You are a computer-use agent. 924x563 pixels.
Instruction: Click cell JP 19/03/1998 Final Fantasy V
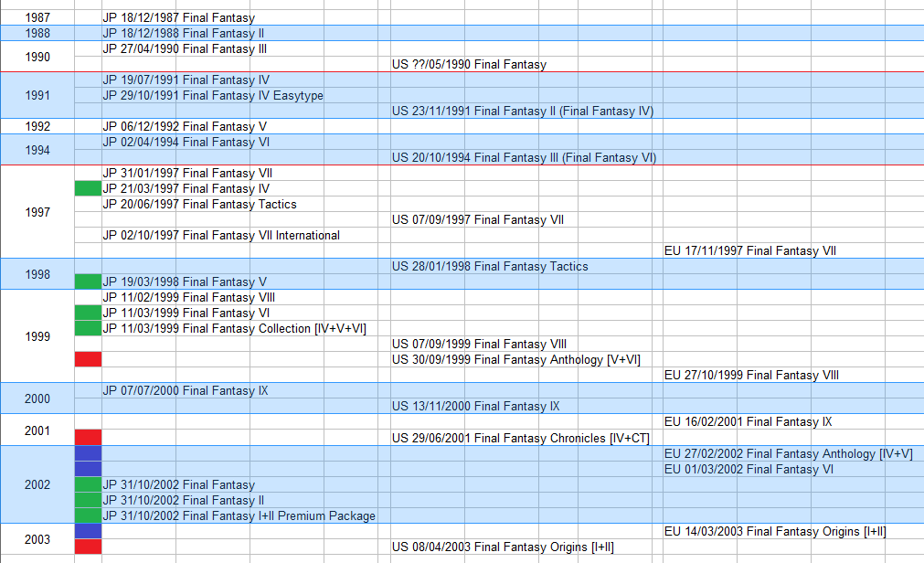[x=185, y=281]
